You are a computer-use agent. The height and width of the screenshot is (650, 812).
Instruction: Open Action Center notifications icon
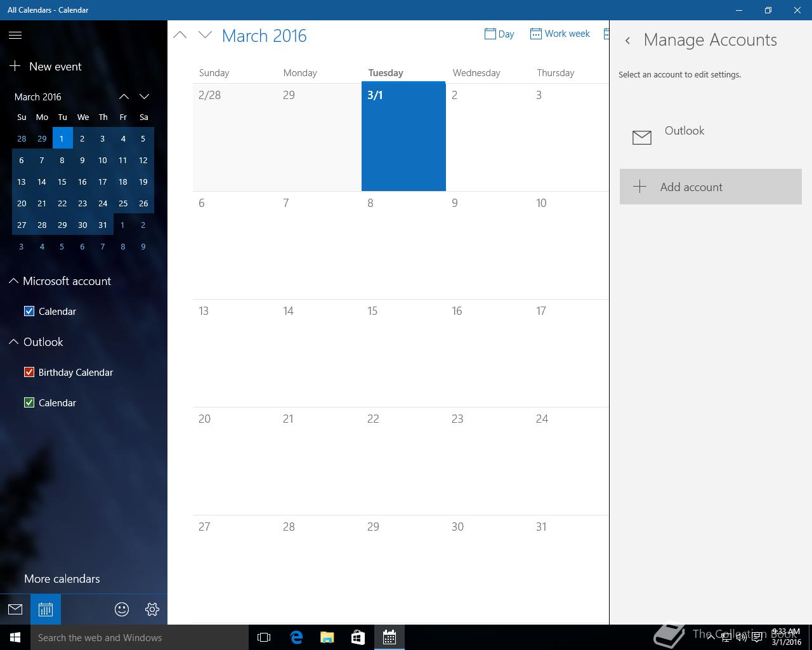pos(757,637)
